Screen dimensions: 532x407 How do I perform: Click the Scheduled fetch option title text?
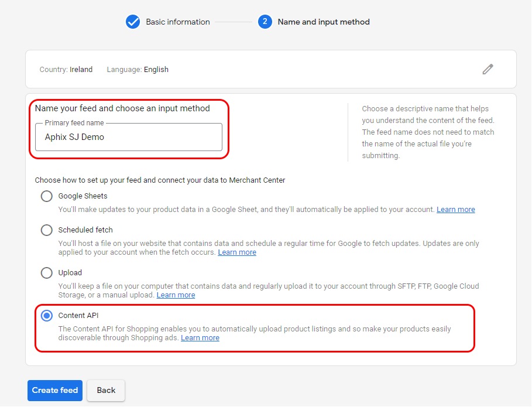coord(85,230)
